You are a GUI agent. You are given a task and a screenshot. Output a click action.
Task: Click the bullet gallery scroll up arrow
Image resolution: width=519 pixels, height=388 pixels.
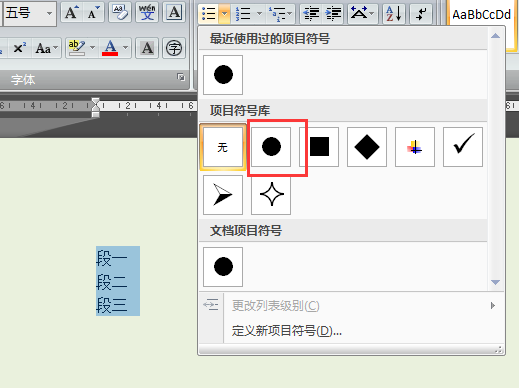[x=496, y=36]
